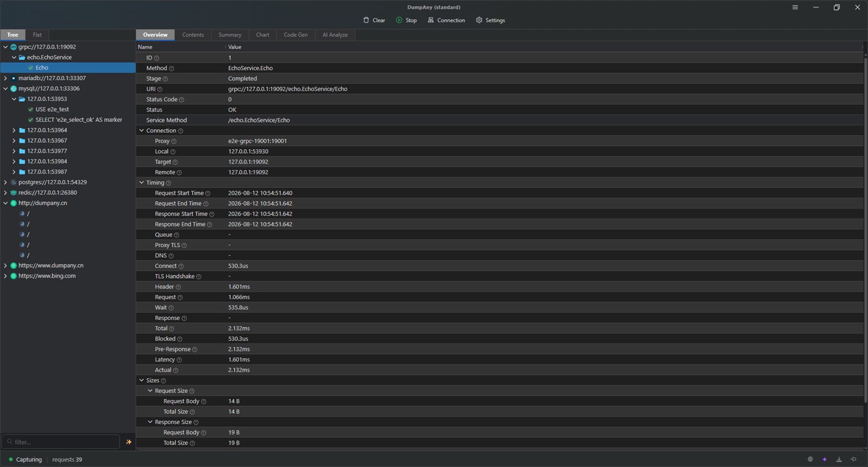Click the purple sparkle icon in the status bar
Viewport: 868px width, 467px height.
click(x=825, y=460)
